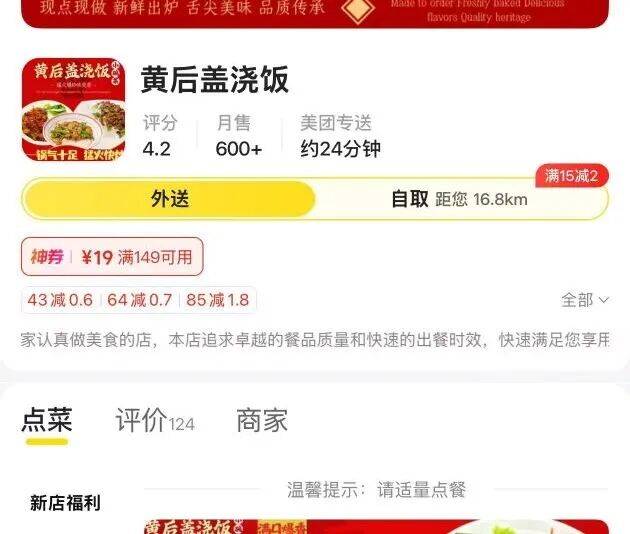Open the bottom dish promo banner
The height and width of the screenshot is (534, 630).
pyautogui.click(x=376, y=527)
